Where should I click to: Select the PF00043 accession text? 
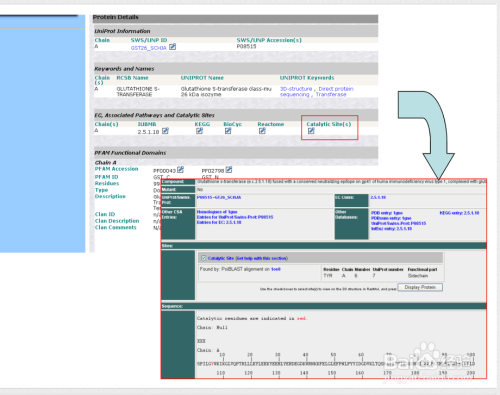coord(164,171)
